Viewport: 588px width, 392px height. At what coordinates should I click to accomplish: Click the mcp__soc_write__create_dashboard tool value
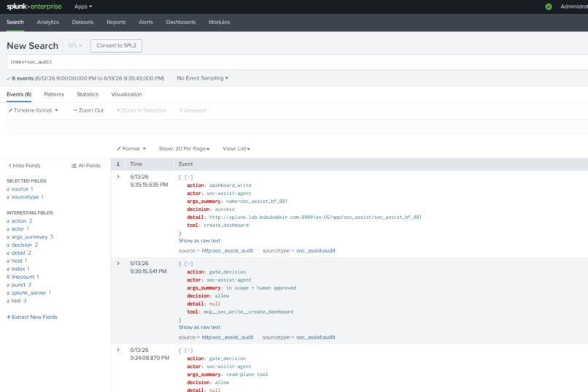coord(249,312)
